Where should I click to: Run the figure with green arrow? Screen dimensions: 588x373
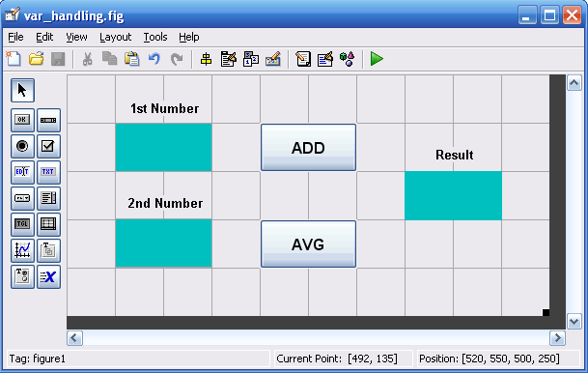[x=377, y=59]
